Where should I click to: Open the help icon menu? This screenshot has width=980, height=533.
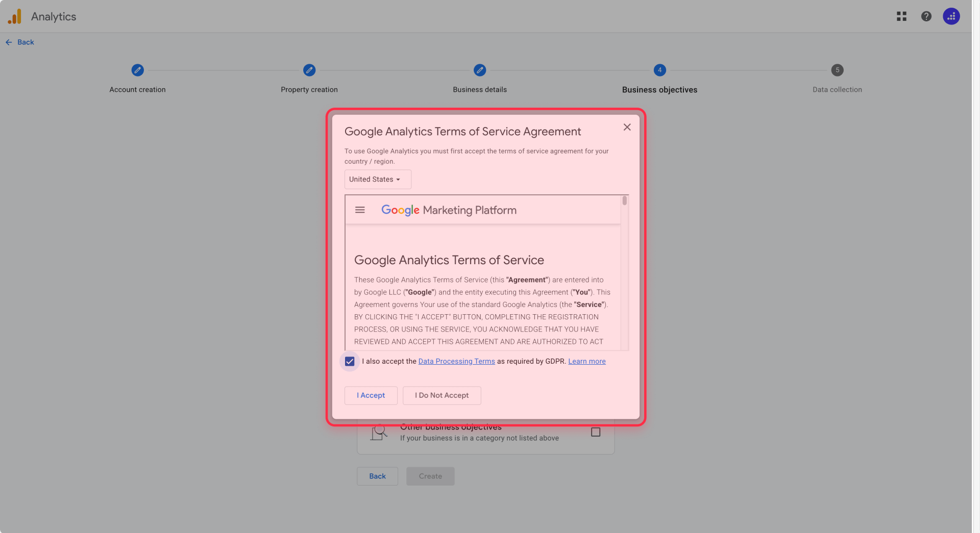click(926, 16)
